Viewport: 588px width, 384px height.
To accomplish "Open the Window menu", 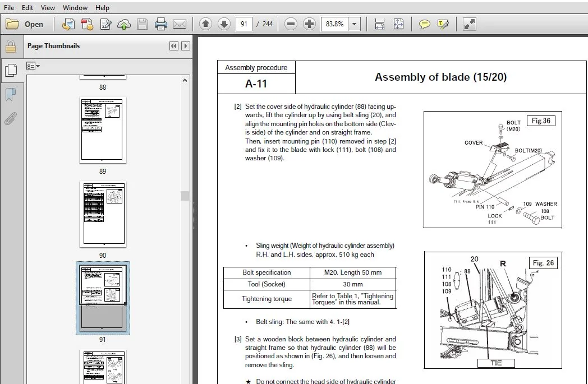I will pyautogui.click(x=75, y=7).
